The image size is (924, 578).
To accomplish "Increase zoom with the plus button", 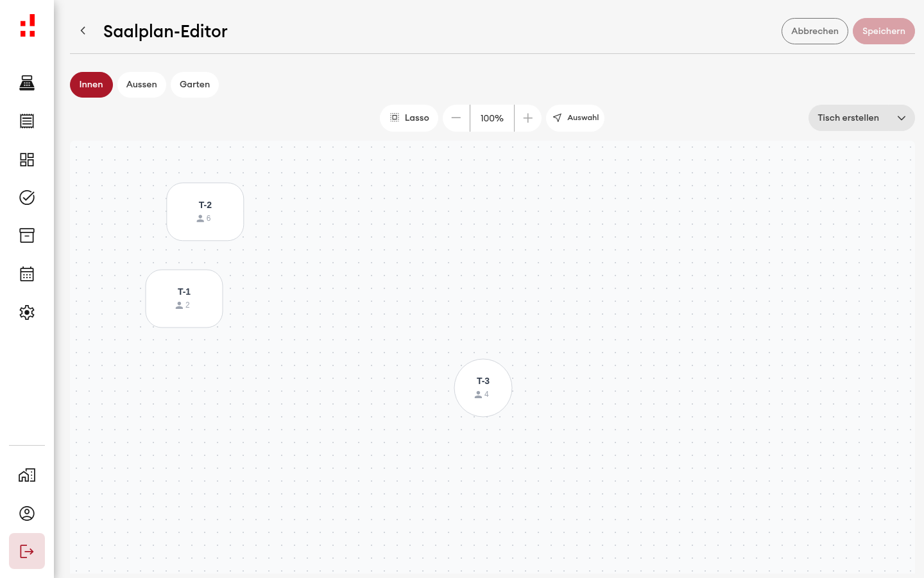I will (x=528, y=118).
